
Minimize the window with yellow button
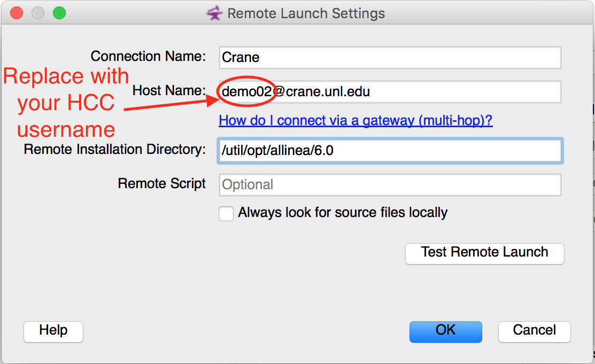(x=38, y=13)
